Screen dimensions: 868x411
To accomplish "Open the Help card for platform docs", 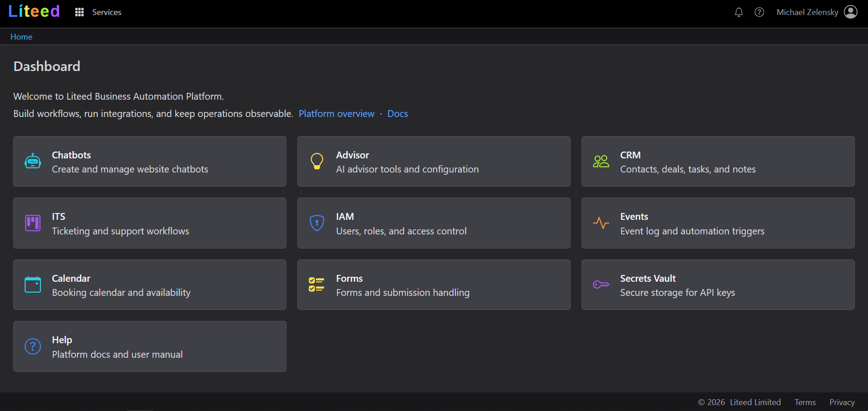I will tap(149, 346).
